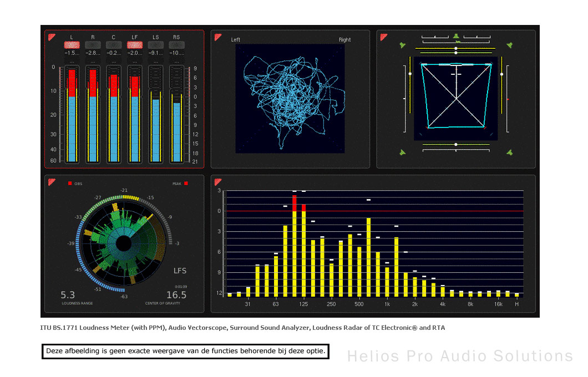Toggle the LF channel overload indicator

(135, 45)
